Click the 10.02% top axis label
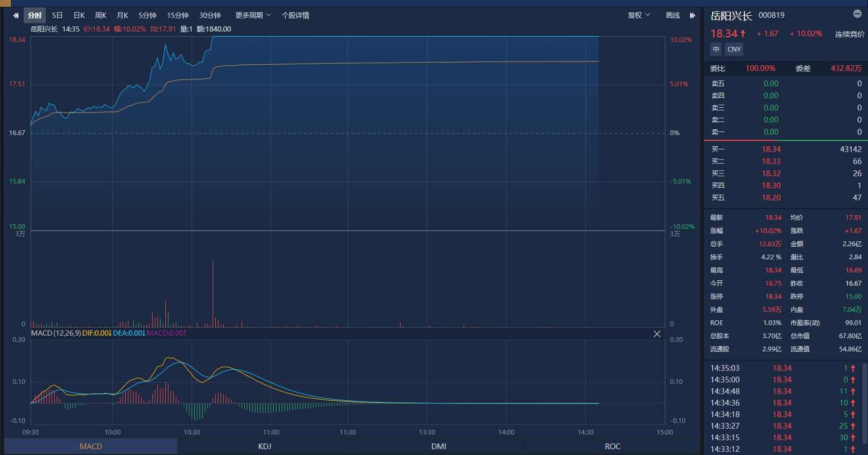868x455 pixels. 681,40
